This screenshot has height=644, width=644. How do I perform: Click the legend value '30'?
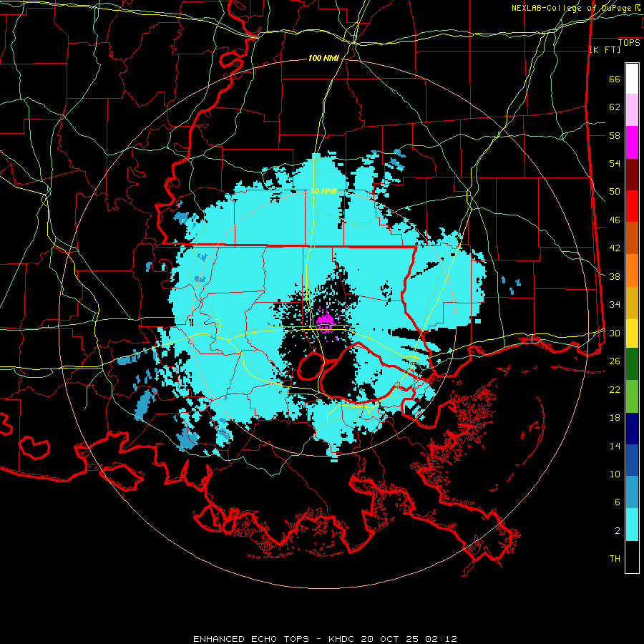[x=615, y=333]
